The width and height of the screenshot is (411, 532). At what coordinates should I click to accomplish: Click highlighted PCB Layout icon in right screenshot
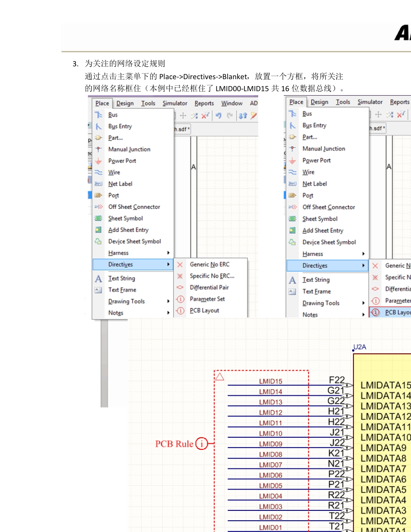[x=376, y=312]
